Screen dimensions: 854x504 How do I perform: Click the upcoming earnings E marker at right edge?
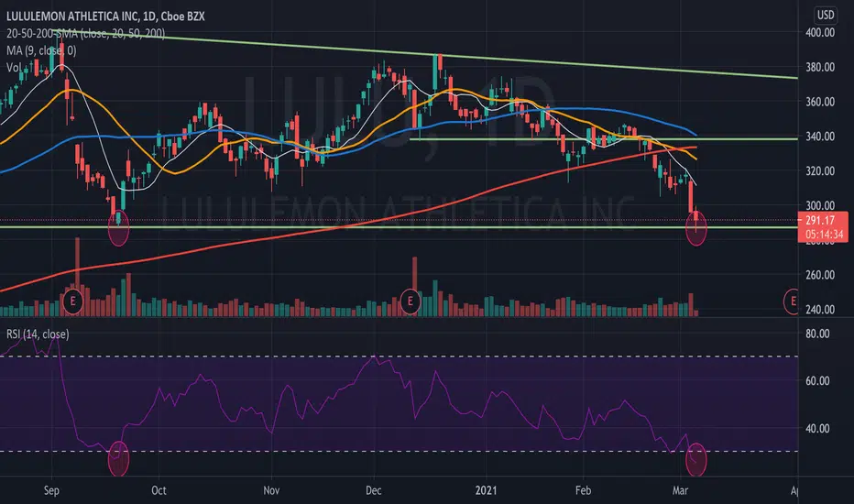tap(792, 301)
